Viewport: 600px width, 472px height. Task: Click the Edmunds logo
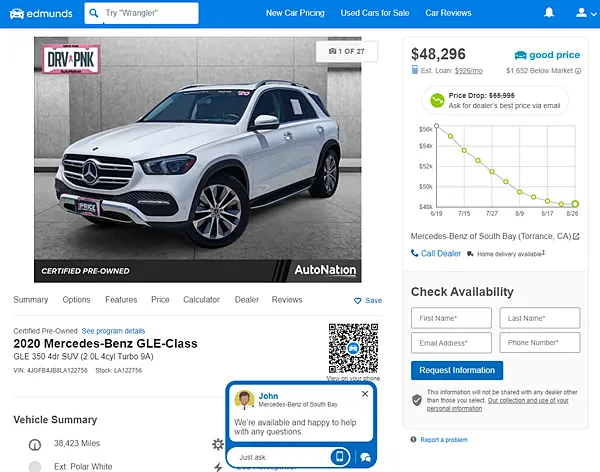coord(41,14)
